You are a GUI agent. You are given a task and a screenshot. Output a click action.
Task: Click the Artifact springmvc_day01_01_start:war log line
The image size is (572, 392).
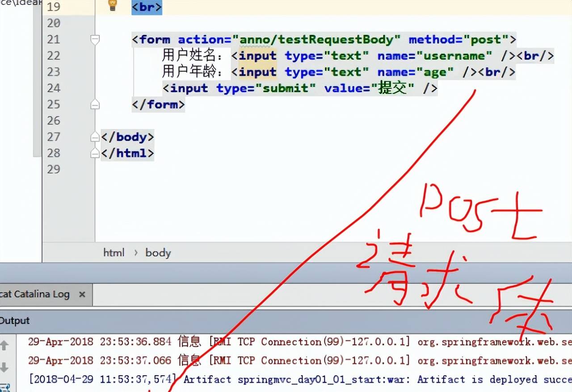click(x=300, y=379)
